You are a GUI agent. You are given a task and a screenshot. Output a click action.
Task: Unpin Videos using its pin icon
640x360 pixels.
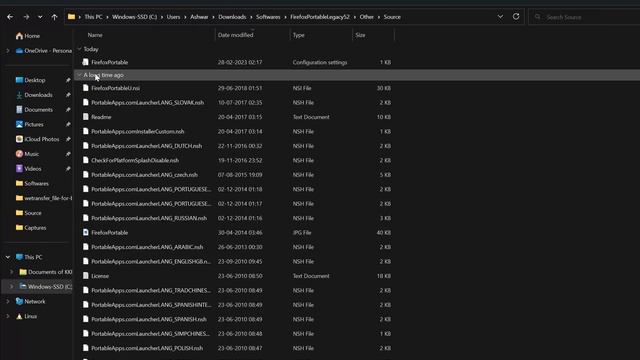point(68,169)
